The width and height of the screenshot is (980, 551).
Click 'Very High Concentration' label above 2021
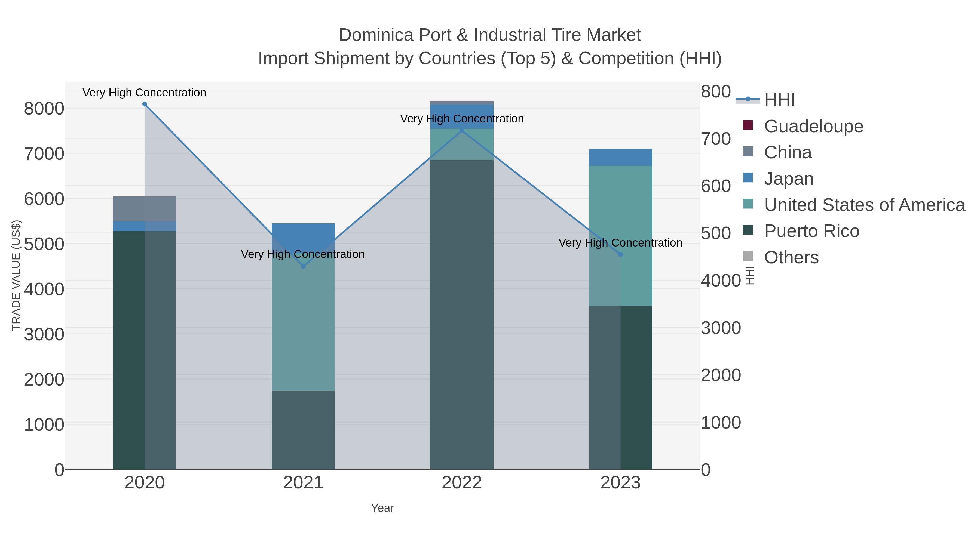tap(303, 254)
